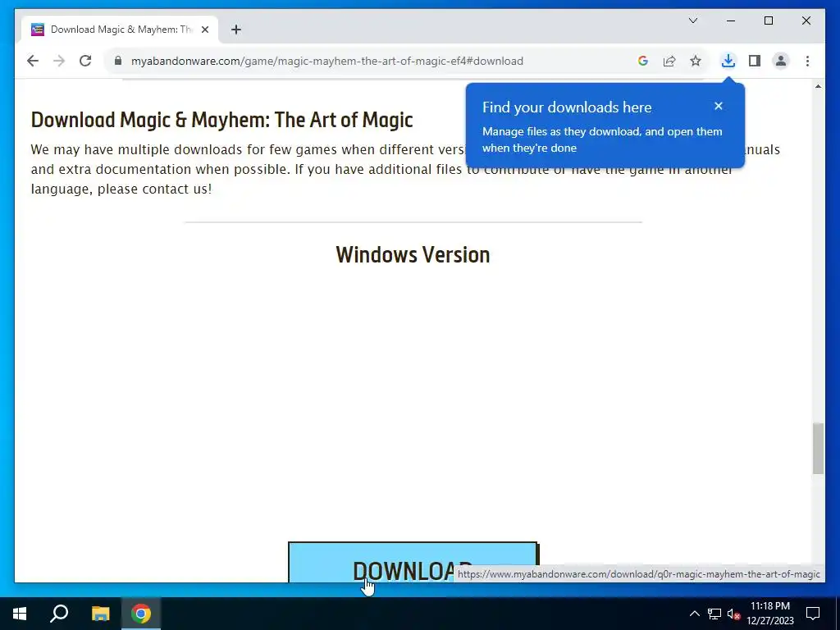Screen dimensions: 840x630
Task: Open a new tab with the plus button
Action: click(x=236, y=30)
